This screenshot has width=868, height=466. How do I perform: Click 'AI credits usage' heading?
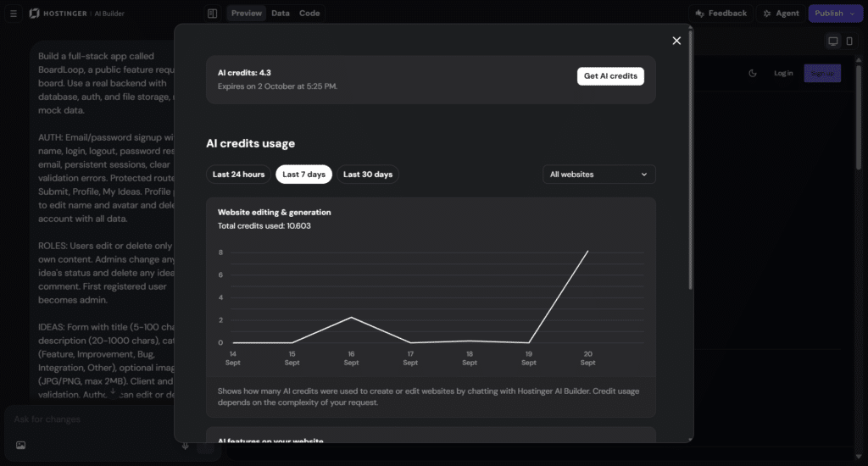point(250,143)
